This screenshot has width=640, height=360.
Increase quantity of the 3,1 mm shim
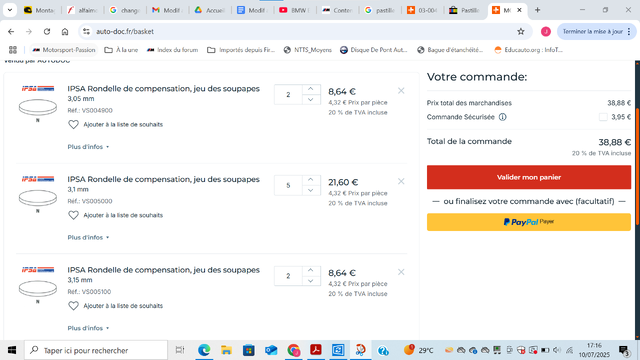(311, 180)
